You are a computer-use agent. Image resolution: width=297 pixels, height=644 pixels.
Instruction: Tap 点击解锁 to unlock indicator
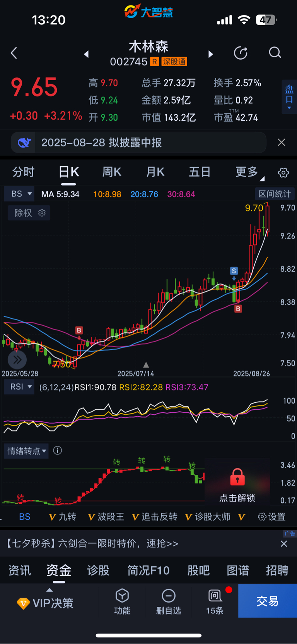[x=237, y=498]
